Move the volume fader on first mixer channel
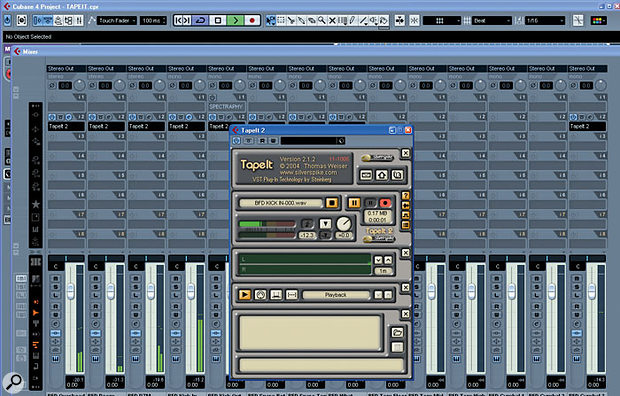Screen dimensions: 620x396 tap(70, 292)
